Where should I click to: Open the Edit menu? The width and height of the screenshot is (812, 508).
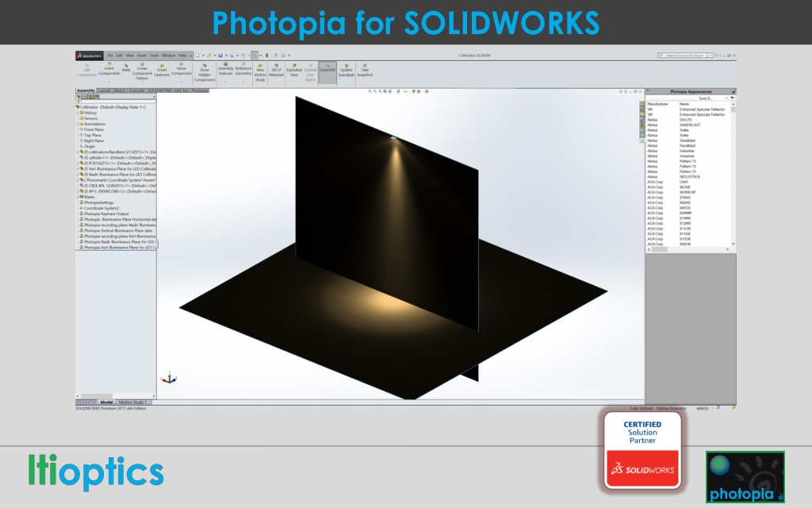pos(119,56)
